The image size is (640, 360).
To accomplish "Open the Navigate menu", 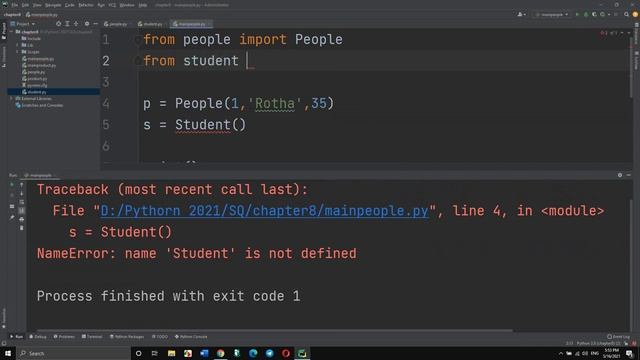I will (53, 5).
